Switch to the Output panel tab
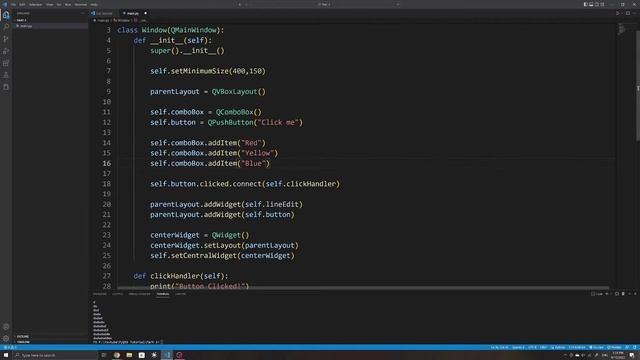640x360 pixels. (x=118, y=294)
